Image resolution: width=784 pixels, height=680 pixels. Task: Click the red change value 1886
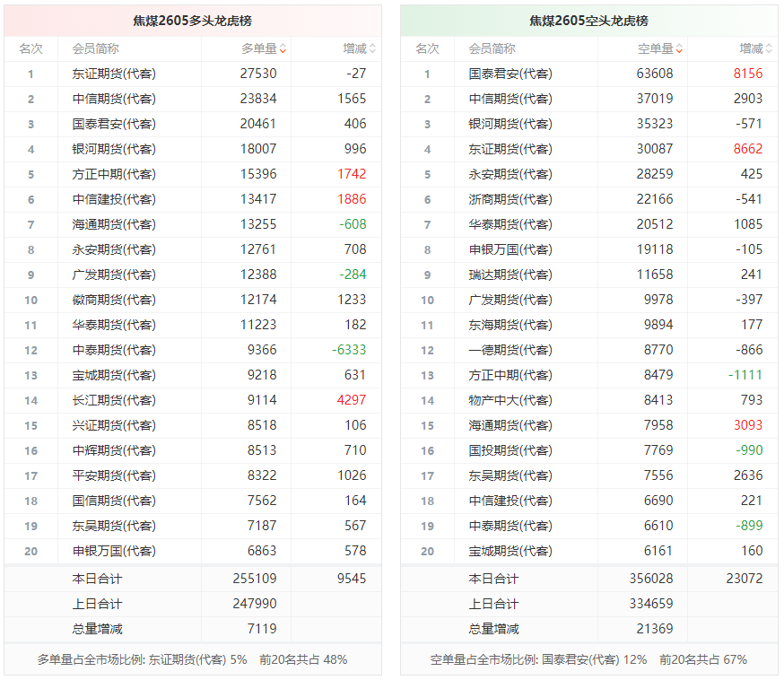pos(352,199)
